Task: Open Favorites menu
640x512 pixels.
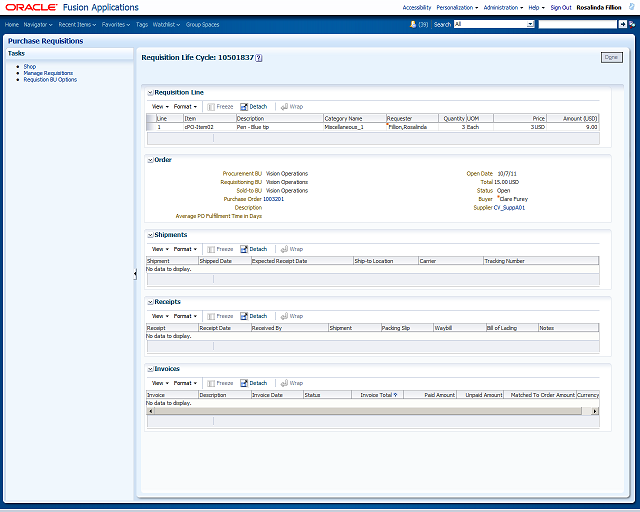Action: tap(116, 25)
